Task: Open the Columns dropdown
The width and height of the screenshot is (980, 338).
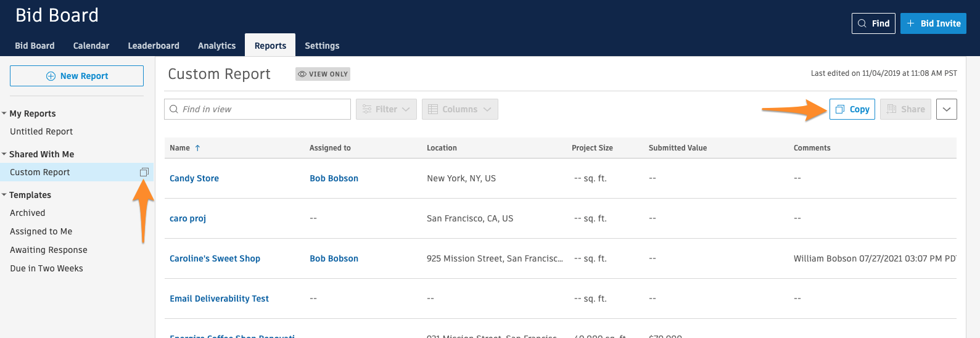Action: tap(459, 109)
